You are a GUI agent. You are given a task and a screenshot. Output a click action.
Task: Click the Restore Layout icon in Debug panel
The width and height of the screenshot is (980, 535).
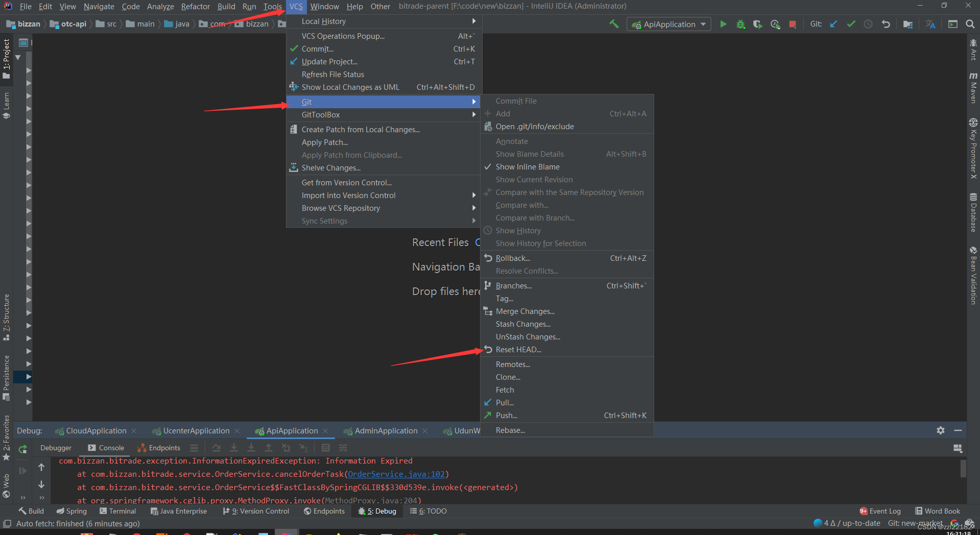pyautogui.click(x=958, y=448)
